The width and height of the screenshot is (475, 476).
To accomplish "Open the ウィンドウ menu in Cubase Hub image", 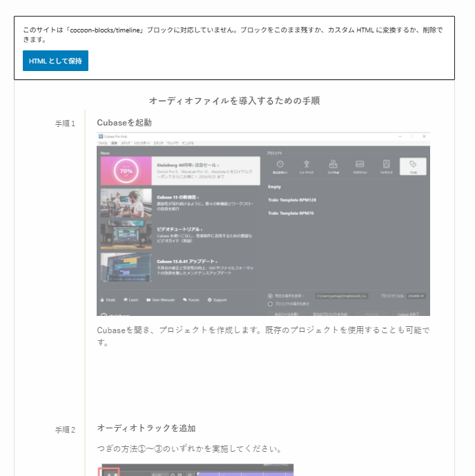I will click(x=173, y=143).
